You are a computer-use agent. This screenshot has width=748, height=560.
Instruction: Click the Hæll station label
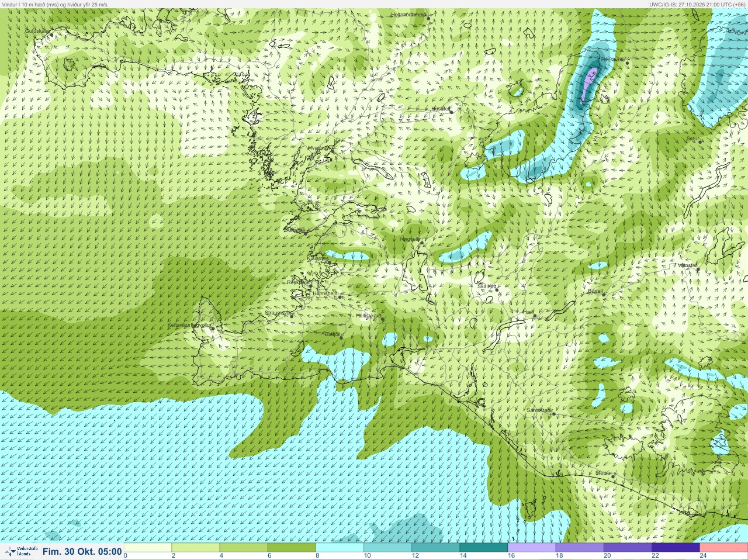click(x=528, y=313)
